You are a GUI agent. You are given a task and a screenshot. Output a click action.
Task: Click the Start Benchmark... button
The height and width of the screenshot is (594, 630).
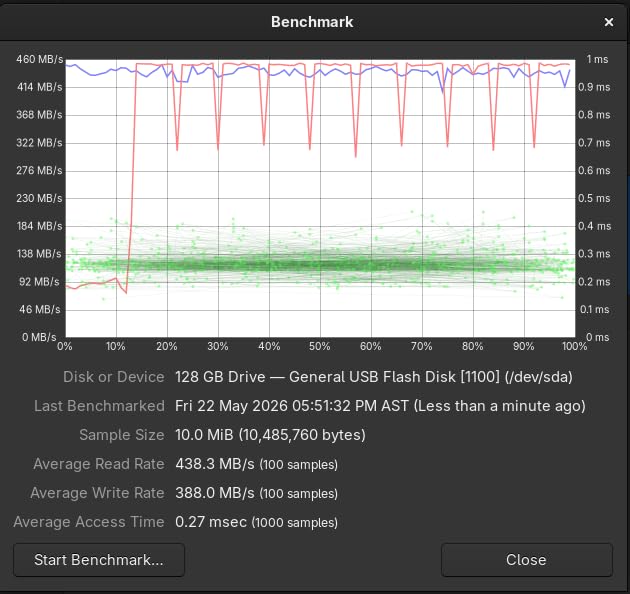[99, 560]
